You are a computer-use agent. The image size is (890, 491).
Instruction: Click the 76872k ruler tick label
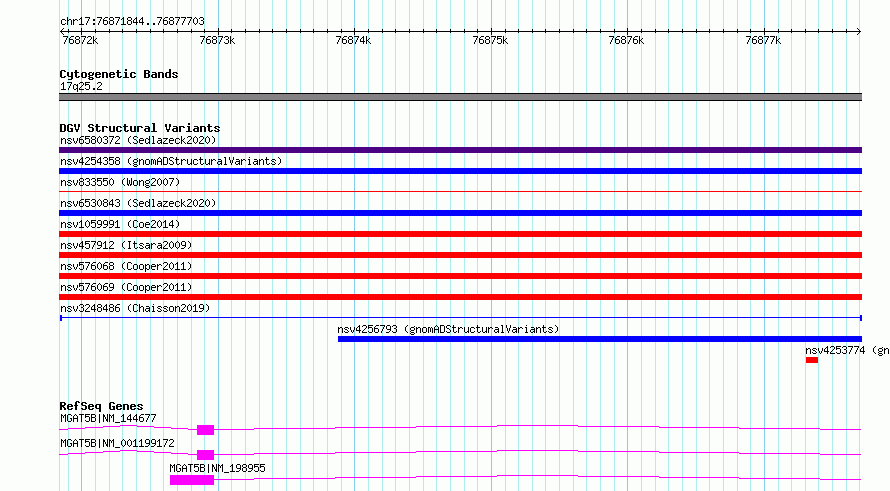(x=80, y=40)
